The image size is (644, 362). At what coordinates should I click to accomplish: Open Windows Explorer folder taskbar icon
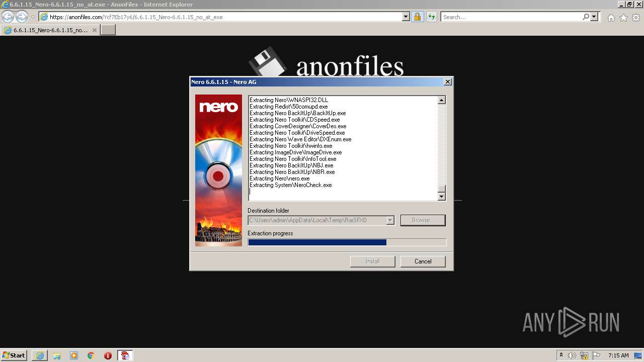click(57, 355)
